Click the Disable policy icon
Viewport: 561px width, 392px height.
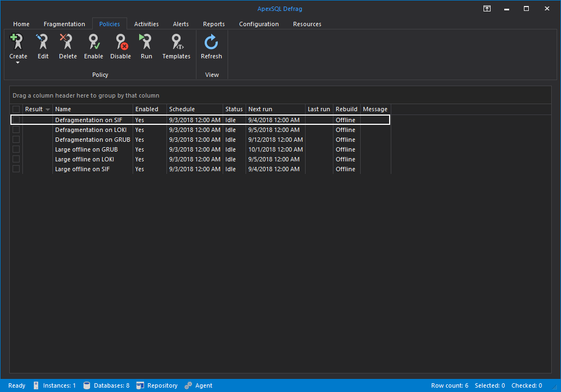pos(121,43)
